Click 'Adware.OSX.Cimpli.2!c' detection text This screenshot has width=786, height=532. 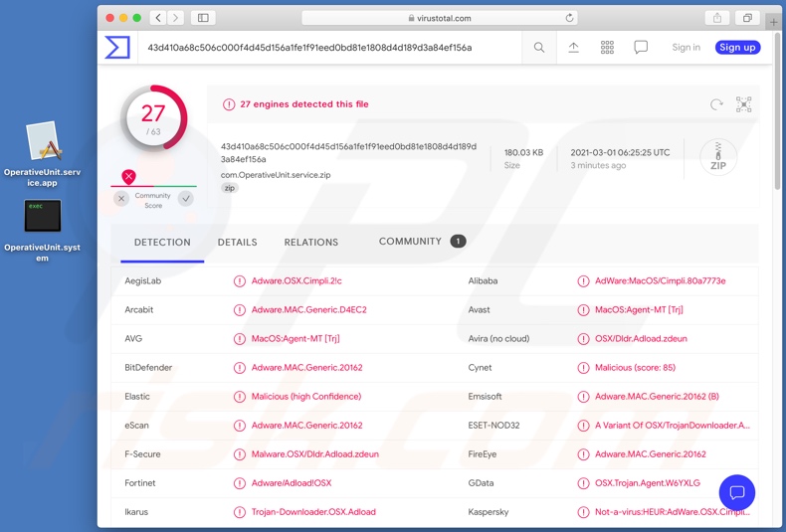tap(296, 281)
